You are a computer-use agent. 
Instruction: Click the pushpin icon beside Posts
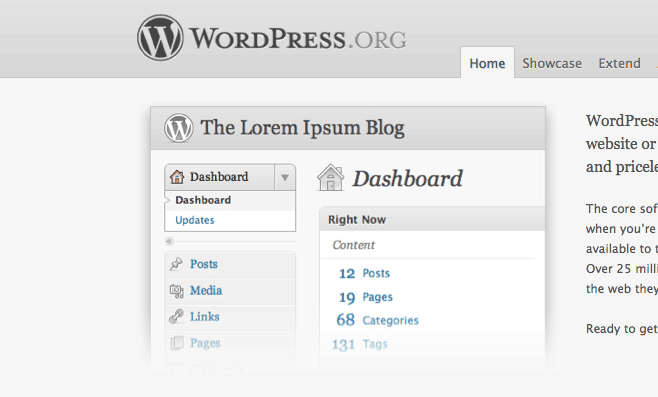coord(176,264)
